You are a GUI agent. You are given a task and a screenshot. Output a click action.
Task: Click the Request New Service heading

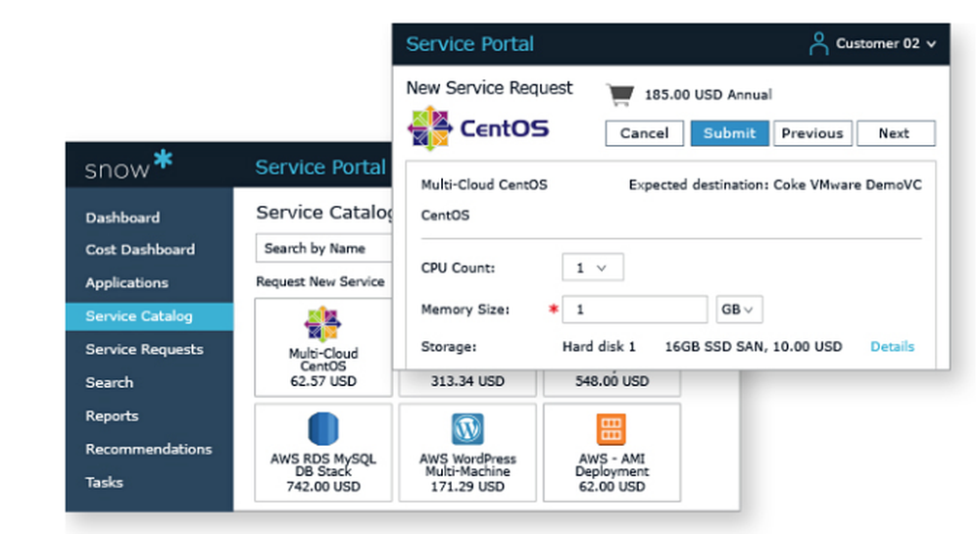pyautogui.click(x=320, y=281)
